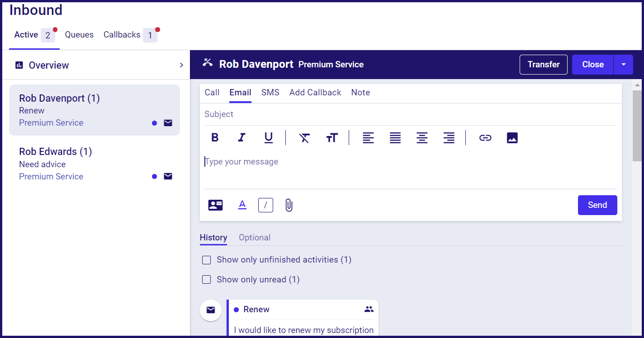Apply italic formatting in the editor

(x=241, y=138)
